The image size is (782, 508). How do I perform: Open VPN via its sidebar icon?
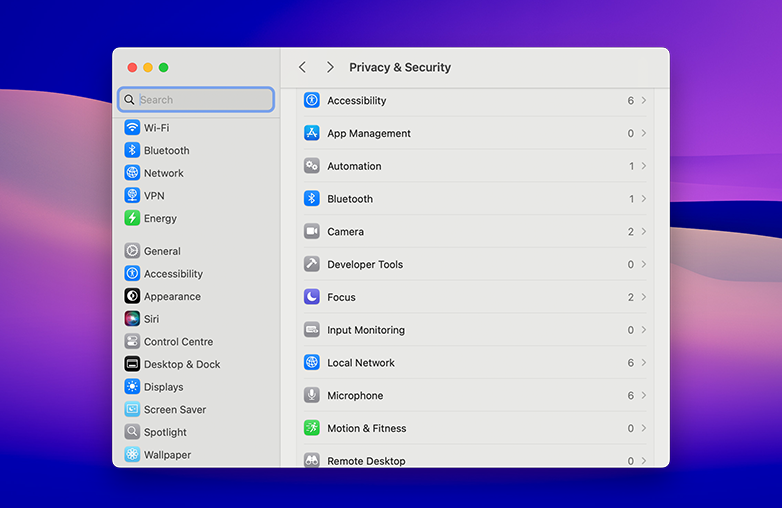(x=132, y=195)
